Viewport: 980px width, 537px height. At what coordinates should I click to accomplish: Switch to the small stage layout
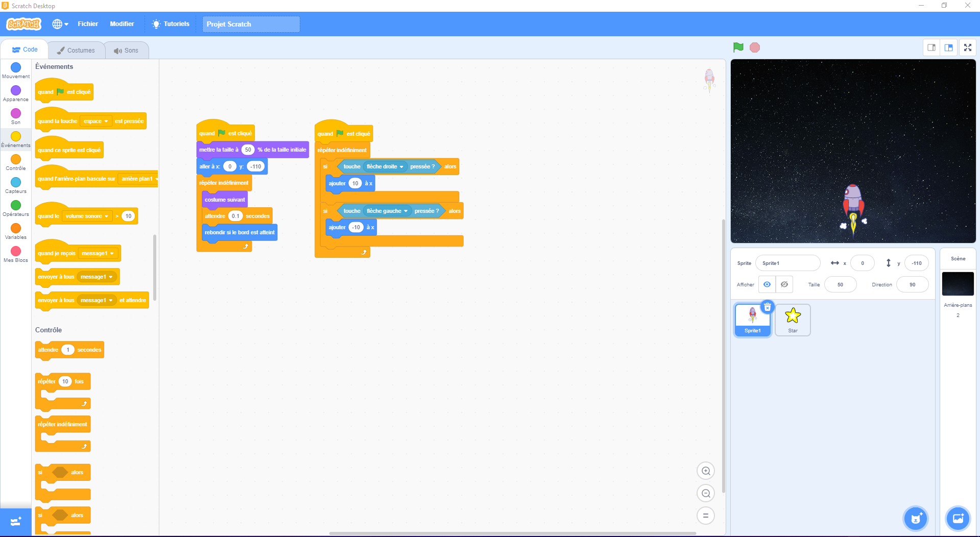pos(931,47)
